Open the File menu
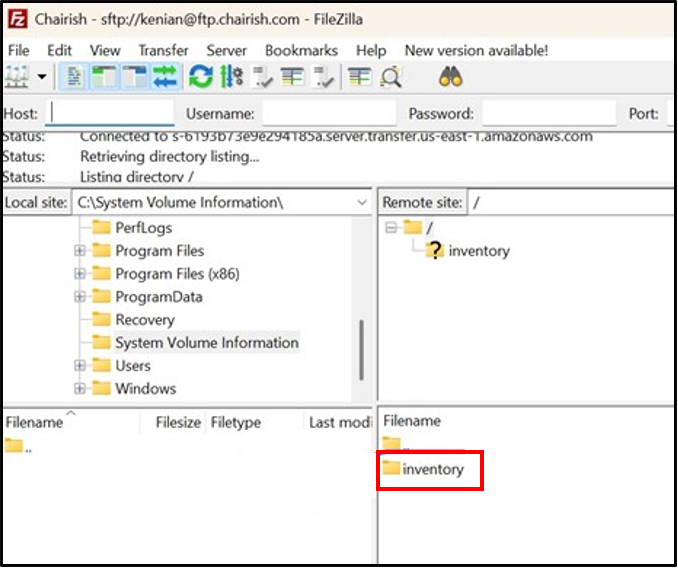This screenshot has height=568, width=678. [x=19, y=51]
